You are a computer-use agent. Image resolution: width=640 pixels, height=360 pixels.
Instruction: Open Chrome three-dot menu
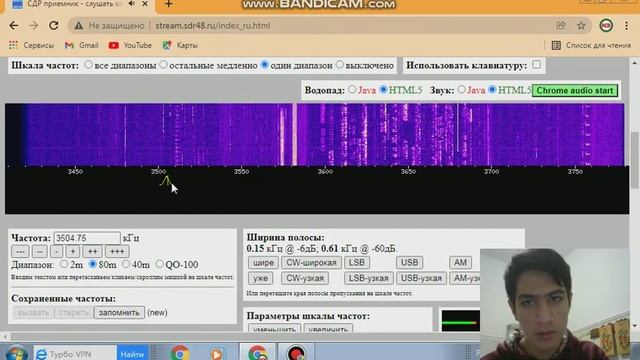(x=627, y=26)
